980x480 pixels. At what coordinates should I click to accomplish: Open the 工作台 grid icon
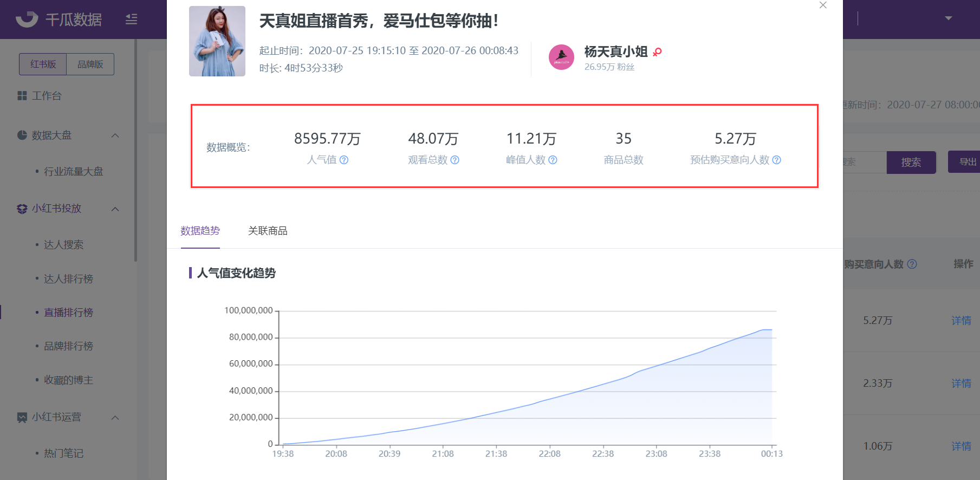click(22, 96)
